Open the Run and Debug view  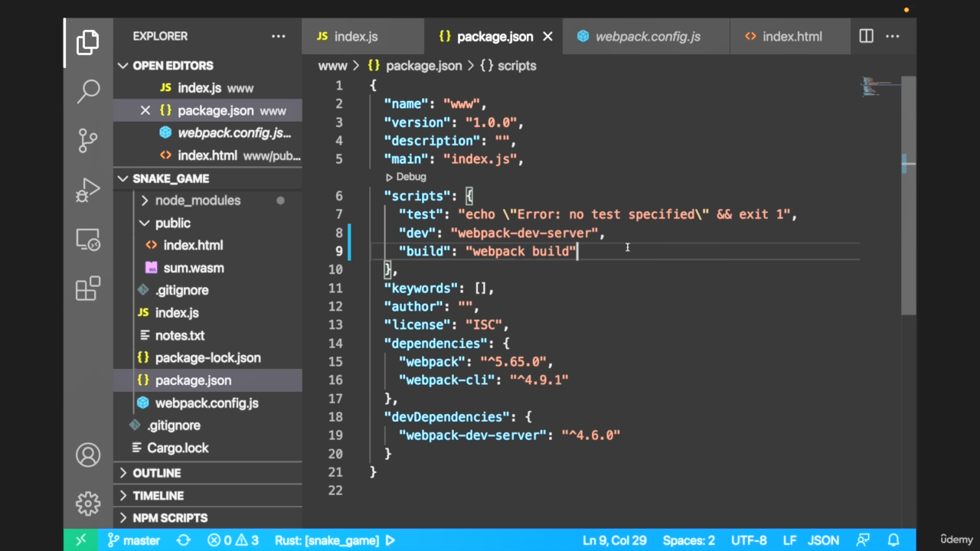point(88,190)
